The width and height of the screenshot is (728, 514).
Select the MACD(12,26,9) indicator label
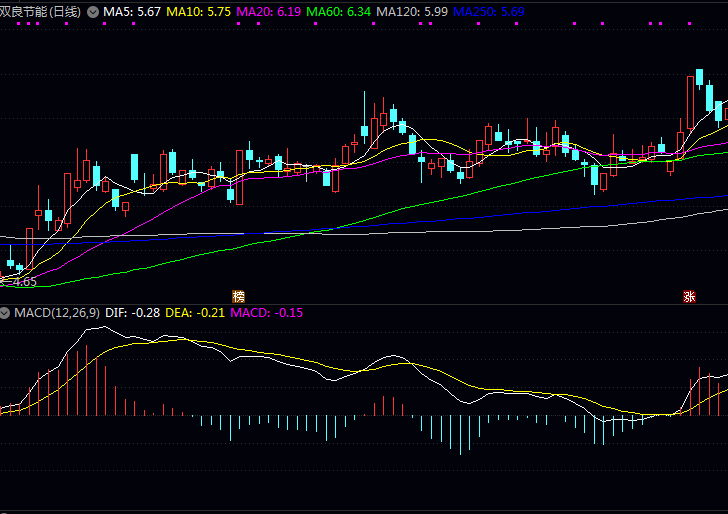[x=57, y=313]
